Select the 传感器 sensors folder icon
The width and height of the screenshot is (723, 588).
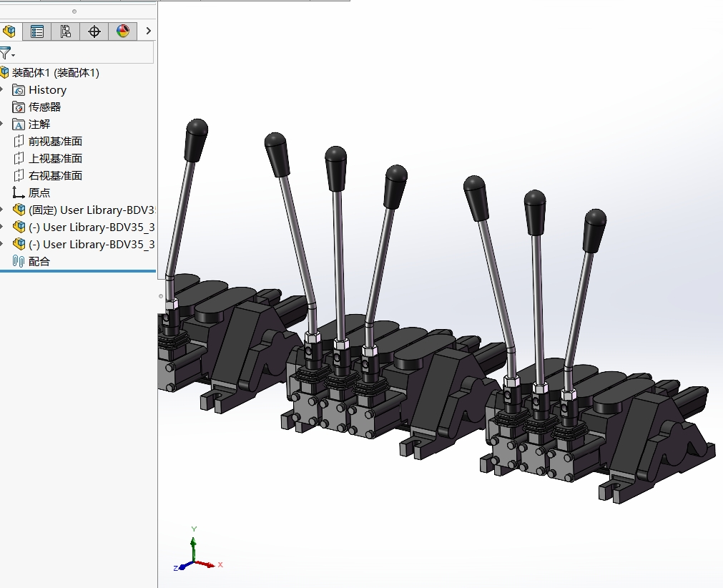19,107
